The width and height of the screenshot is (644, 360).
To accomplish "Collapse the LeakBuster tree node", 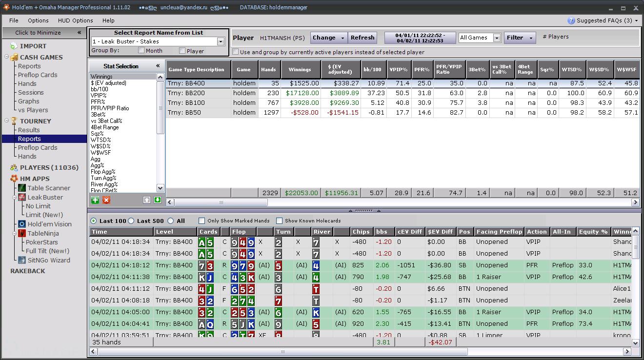I will pos(16,197).
